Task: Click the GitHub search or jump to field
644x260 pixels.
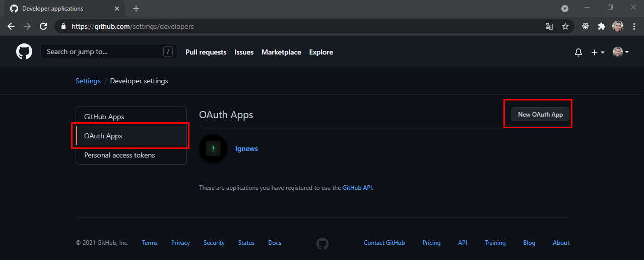Action: tap(109, 51)
